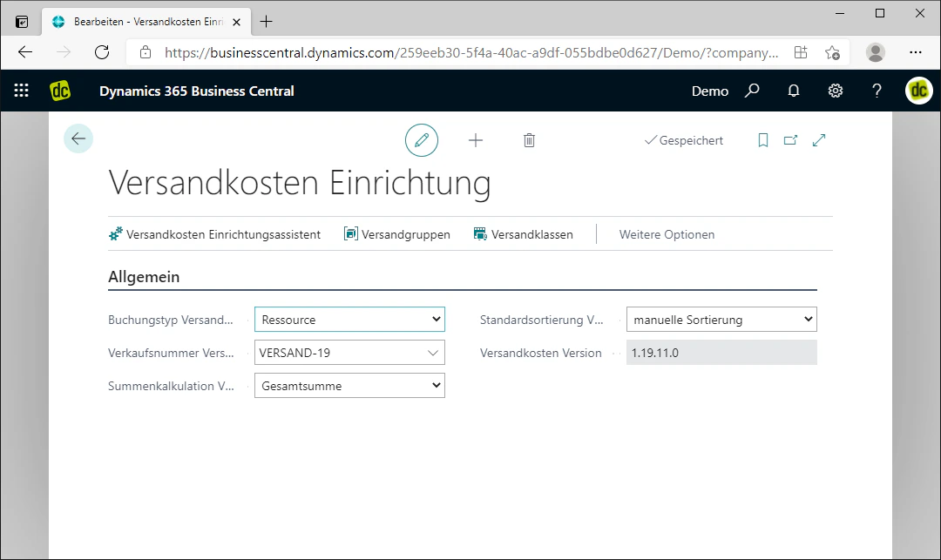
Task: Open Versandgruppen action
Action: tap(396, 234)
